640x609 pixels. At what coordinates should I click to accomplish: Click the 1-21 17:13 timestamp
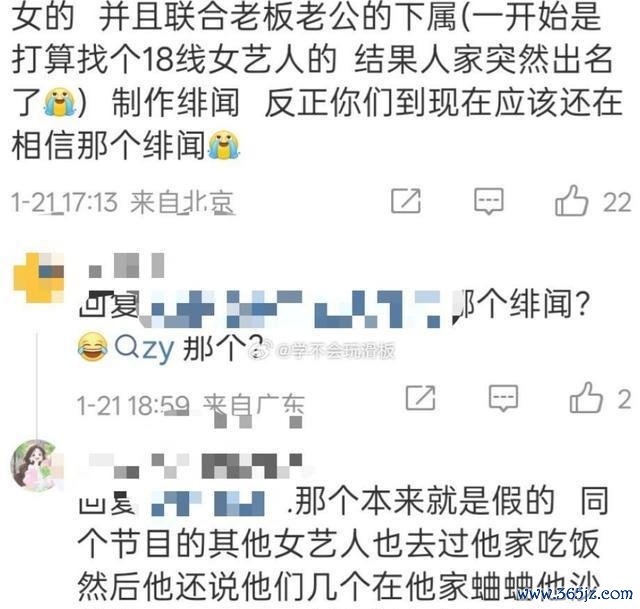(64, 202)
